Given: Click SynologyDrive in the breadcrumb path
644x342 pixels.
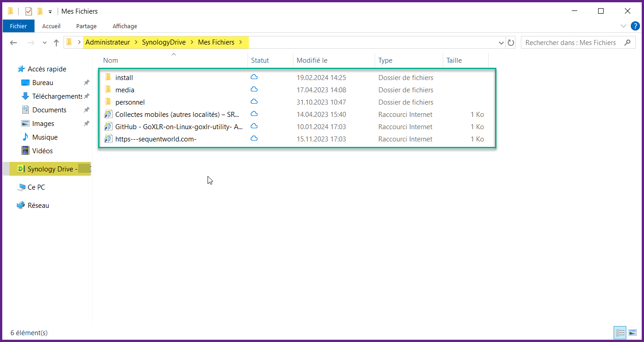Looking at the screenshot, I should pos(163,42).
